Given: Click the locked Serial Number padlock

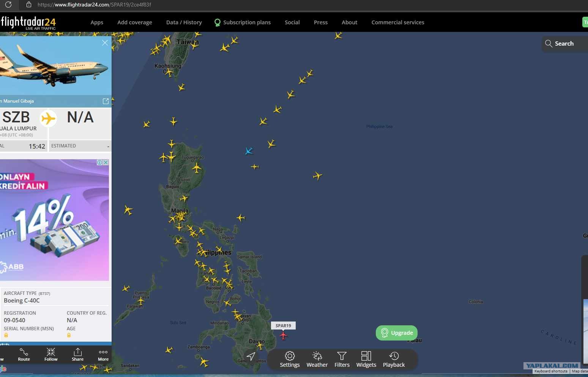Looking at the screenshot, I should point(6,335).
